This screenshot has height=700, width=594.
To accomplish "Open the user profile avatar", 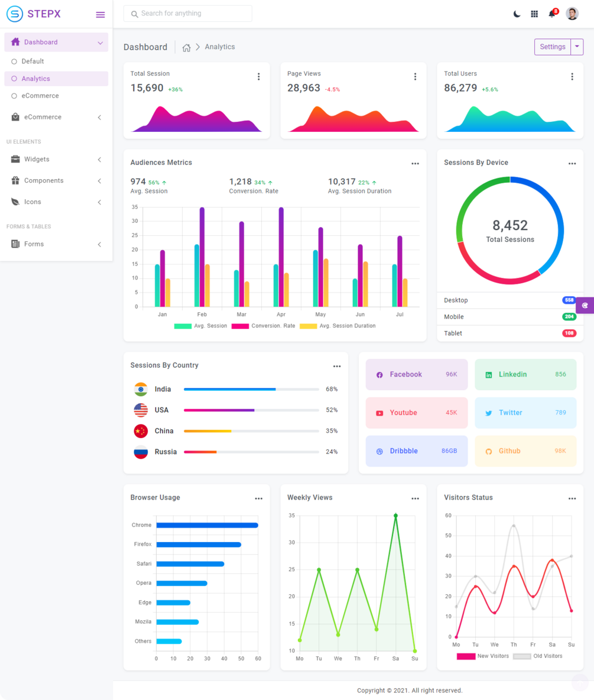I will [x=572, y=14].
